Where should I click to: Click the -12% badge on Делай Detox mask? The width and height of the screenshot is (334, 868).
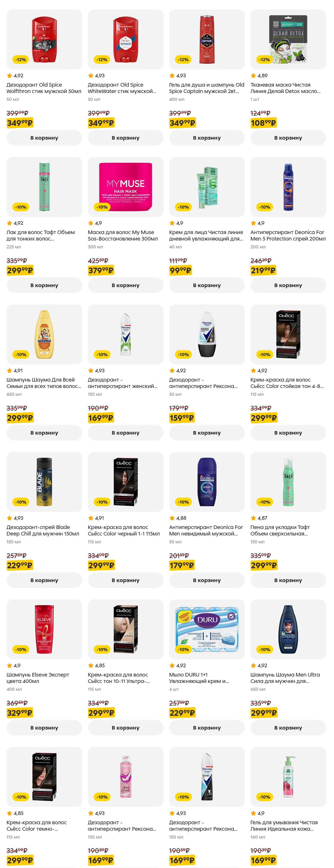(x=264, y=60)
